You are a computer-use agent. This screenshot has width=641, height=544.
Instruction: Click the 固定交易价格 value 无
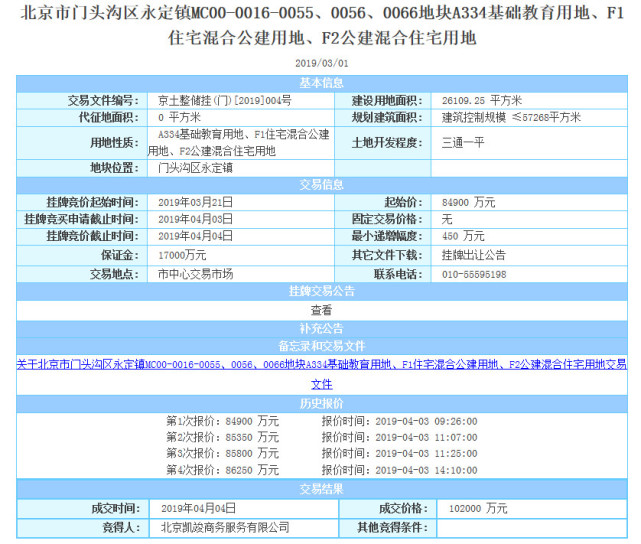pos(447,219)
